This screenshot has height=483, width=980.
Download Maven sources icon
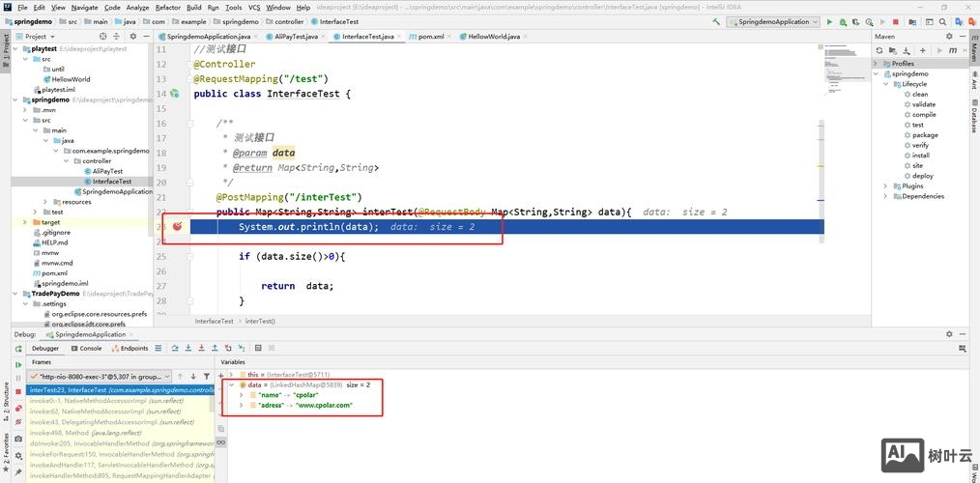click(x=907, y=50)
